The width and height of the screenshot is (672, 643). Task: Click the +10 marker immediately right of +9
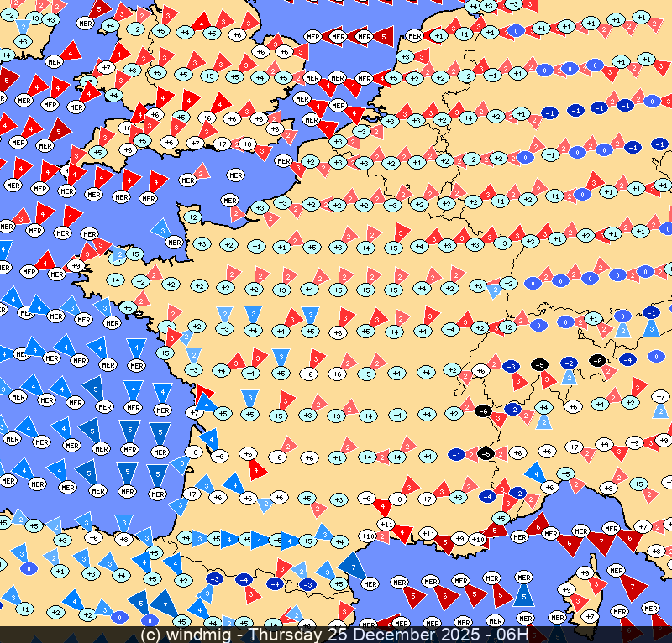point(479,539)
